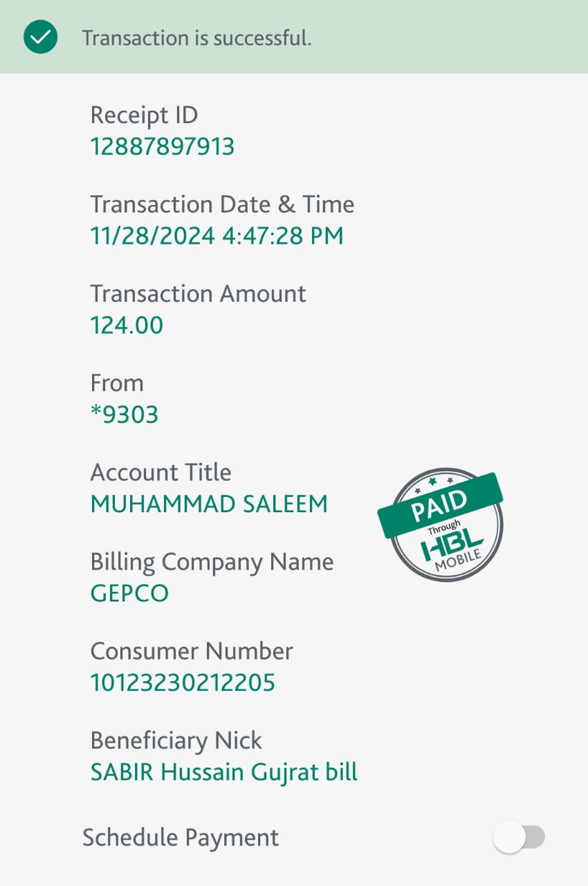Tap beneficiary nick SABIR Hussain Gujrat bill
Image resolution: width=588 pixels, height=886 pixels.
click(x=224, y=772)
